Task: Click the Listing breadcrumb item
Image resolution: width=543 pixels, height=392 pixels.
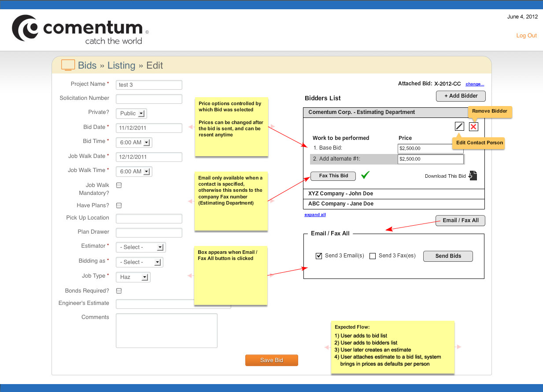Action: [122, 65]
